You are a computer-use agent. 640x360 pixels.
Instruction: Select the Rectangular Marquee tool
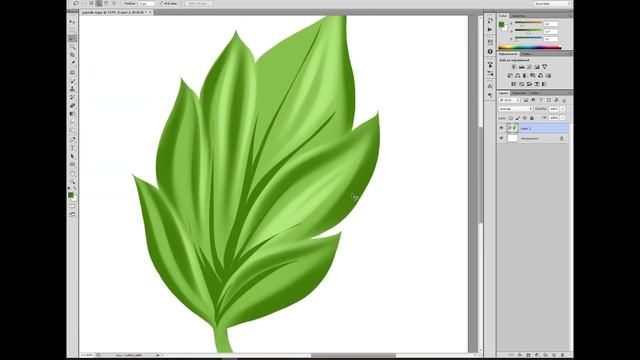click(x=72, y=30)
